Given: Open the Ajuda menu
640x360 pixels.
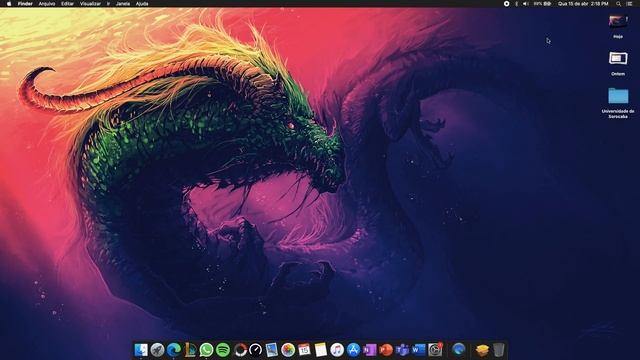Looking at the screenshot, I should 142,4.
